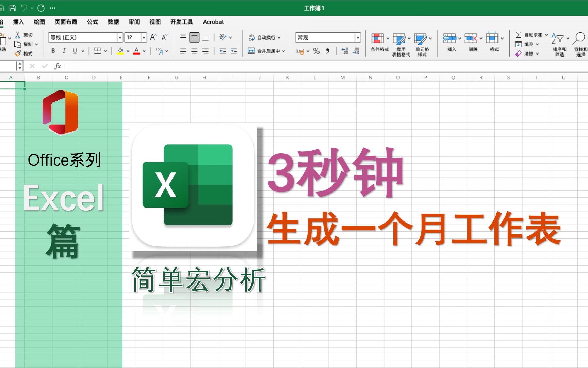Click the red font color swatch

pyautogui.click(x=137, y=53)
